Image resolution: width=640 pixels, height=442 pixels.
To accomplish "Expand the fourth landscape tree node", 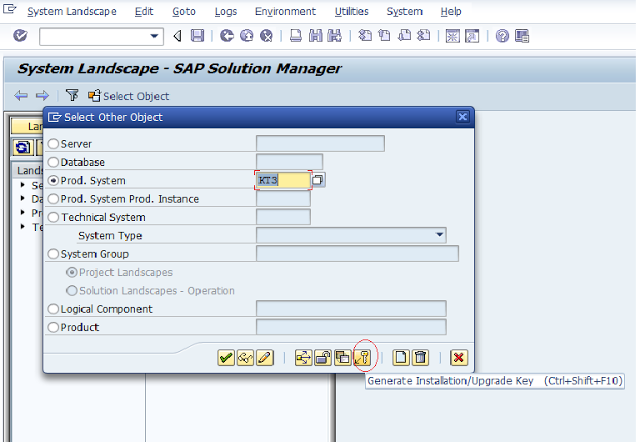I will [x=23, y=226].
